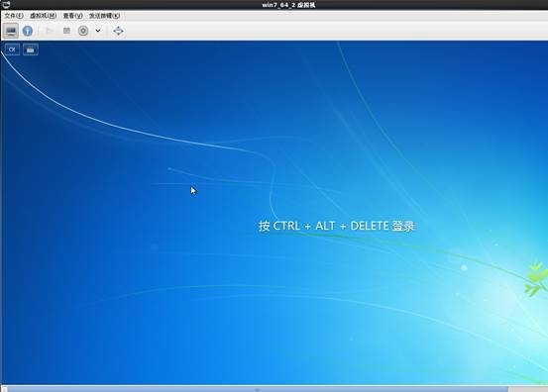
Task: Click the CTRL + ALT + DELETE login prompt
Action: [x=337, y=226]
